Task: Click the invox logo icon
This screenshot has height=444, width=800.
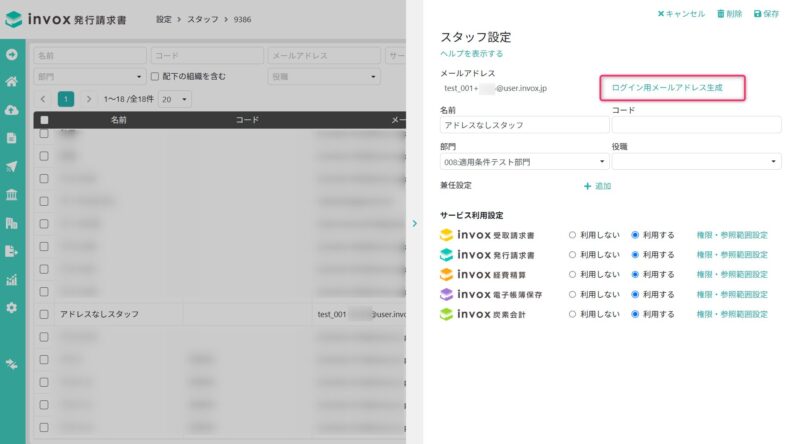Action: coord(13,19)
